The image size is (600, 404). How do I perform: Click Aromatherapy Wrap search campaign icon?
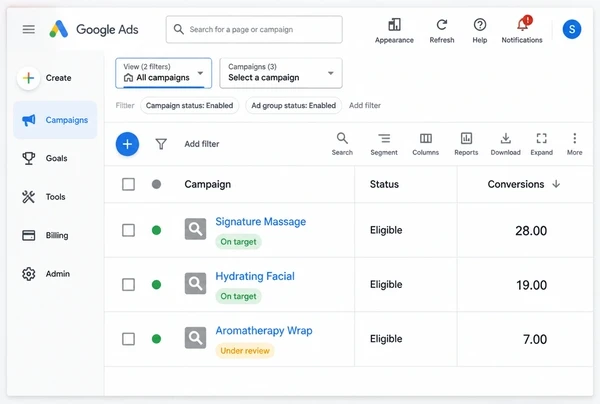pyautogui.click(x=195, y=338)
